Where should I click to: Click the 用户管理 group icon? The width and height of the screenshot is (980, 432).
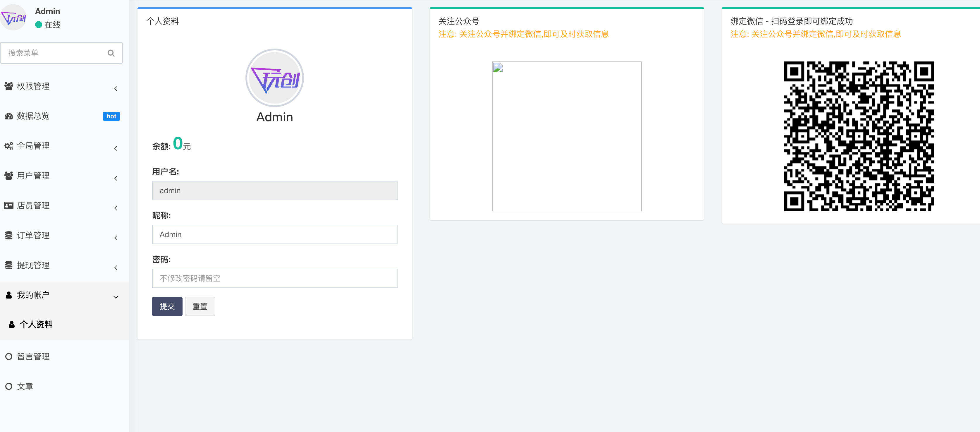click(8, 176)
